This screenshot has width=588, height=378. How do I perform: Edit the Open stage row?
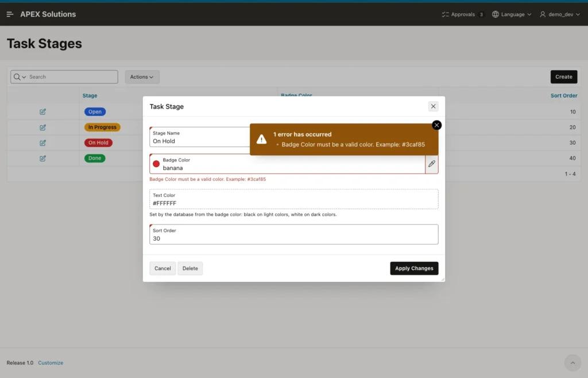pyautogui.click(x=42, y=112)
